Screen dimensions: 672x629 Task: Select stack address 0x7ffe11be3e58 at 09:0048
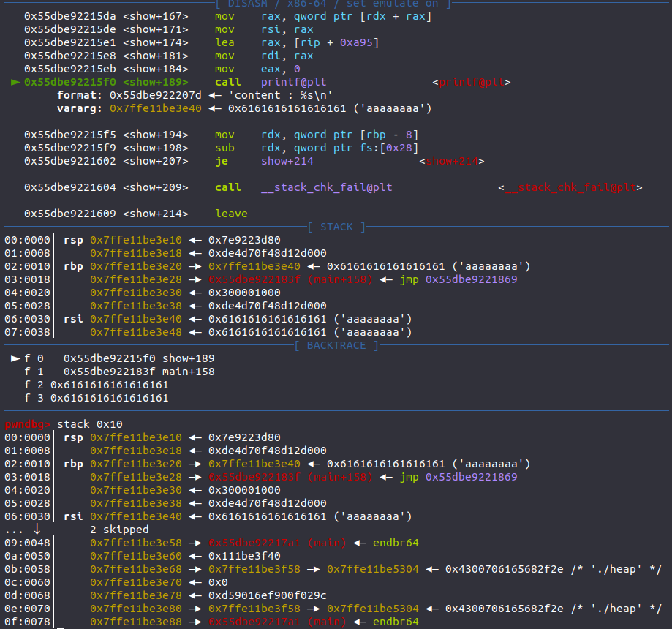click(136, 543)
